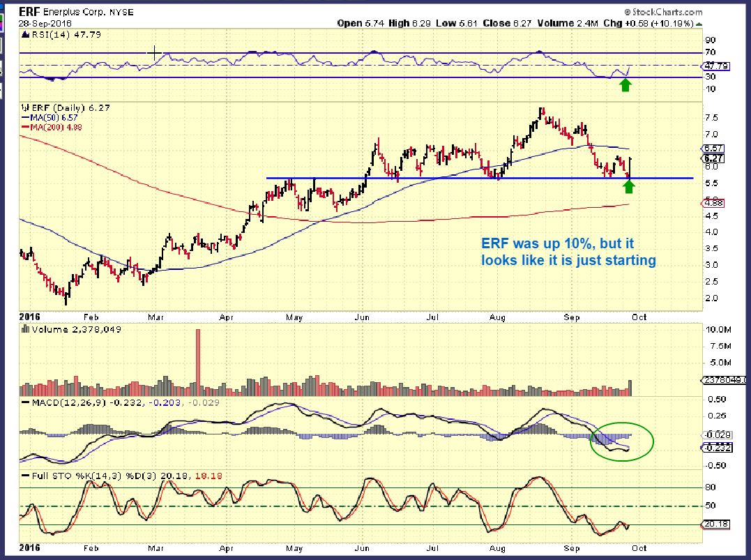Click the blue line swatch before MA(50)
Viewport: 751px width, 560px height.
coord(26,117)
